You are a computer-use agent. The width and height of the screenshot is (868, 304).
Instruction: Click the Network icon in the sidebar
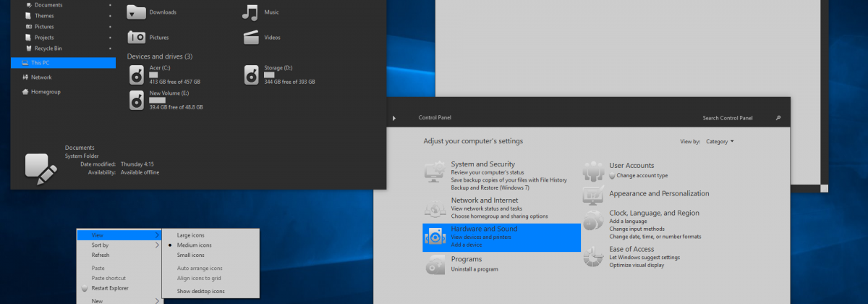[25, 77]
